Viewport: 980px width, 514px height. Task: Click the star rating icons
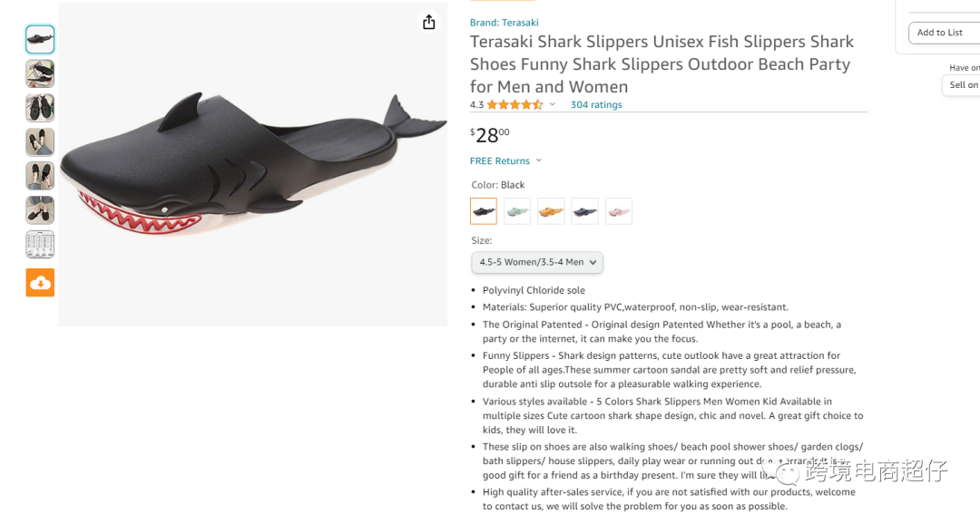click(514, 105)
